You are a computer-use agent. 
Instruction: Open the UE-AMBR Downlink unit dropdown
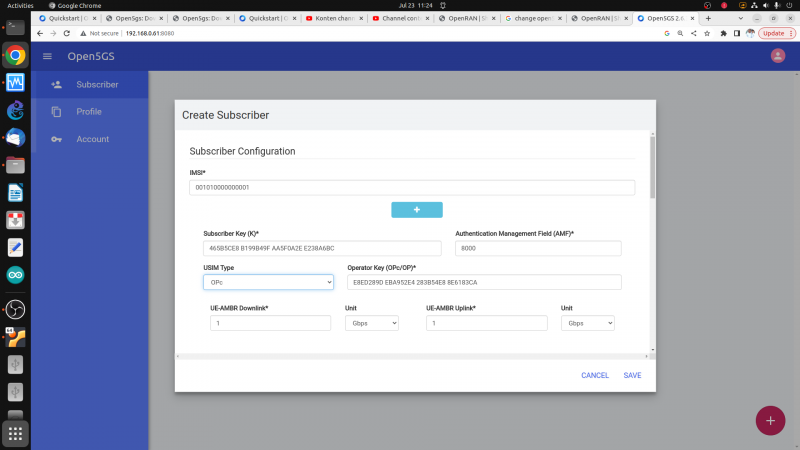point(371,323)
